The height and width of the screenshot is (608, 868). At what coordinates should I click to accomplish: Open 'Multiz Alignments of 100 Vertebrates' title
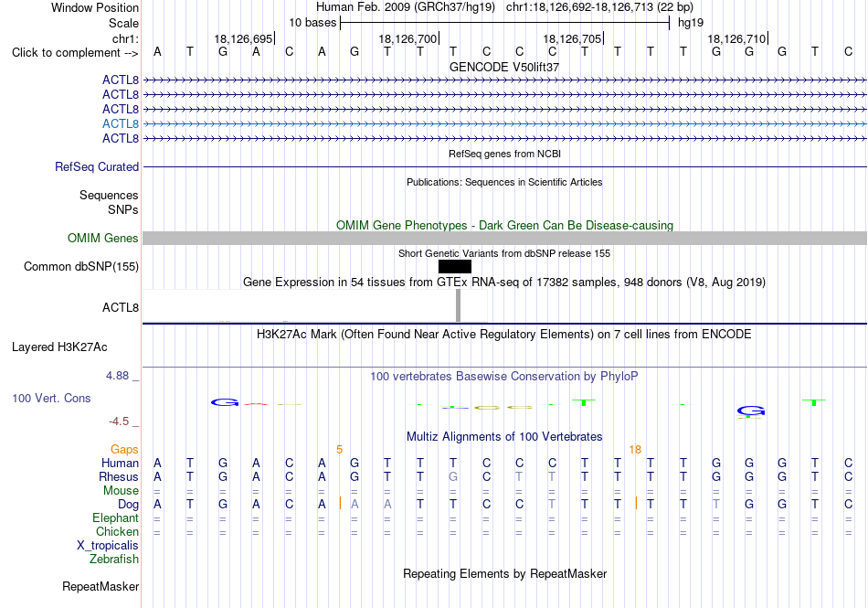(x=504, y=436)
